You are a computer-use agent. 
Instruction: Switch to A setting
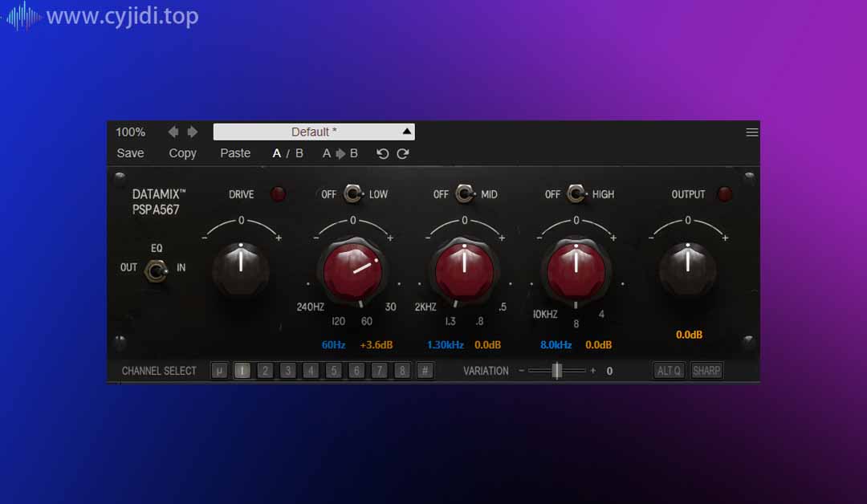[276, 153]
